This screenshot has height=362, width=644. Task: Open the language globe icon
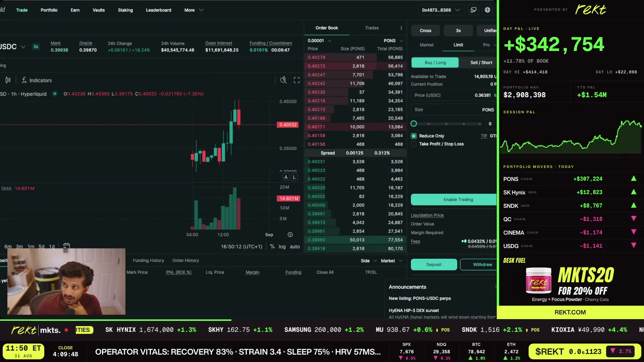[487, 10]
